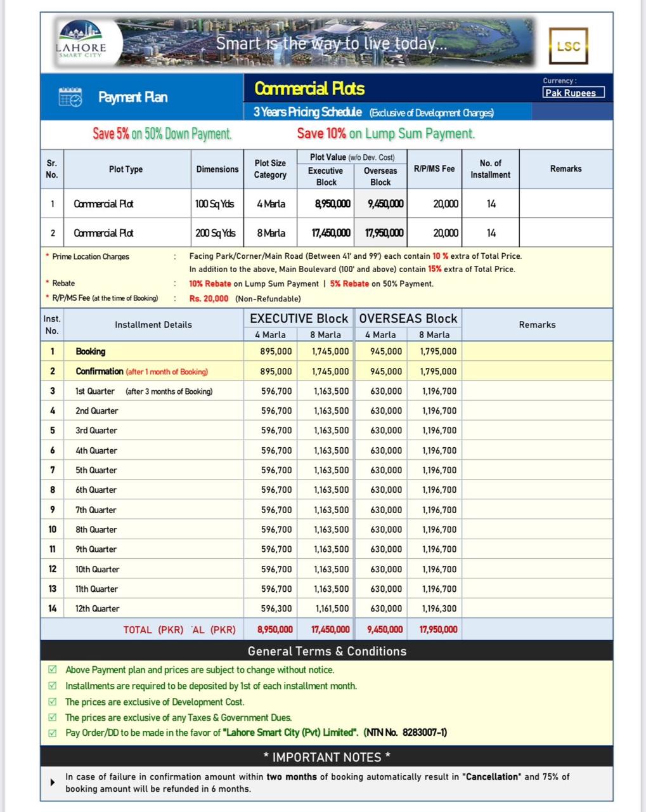
Task: Click the '1,161,500' amount in 12th Quarter row
Action: click(x=332, y=608)
